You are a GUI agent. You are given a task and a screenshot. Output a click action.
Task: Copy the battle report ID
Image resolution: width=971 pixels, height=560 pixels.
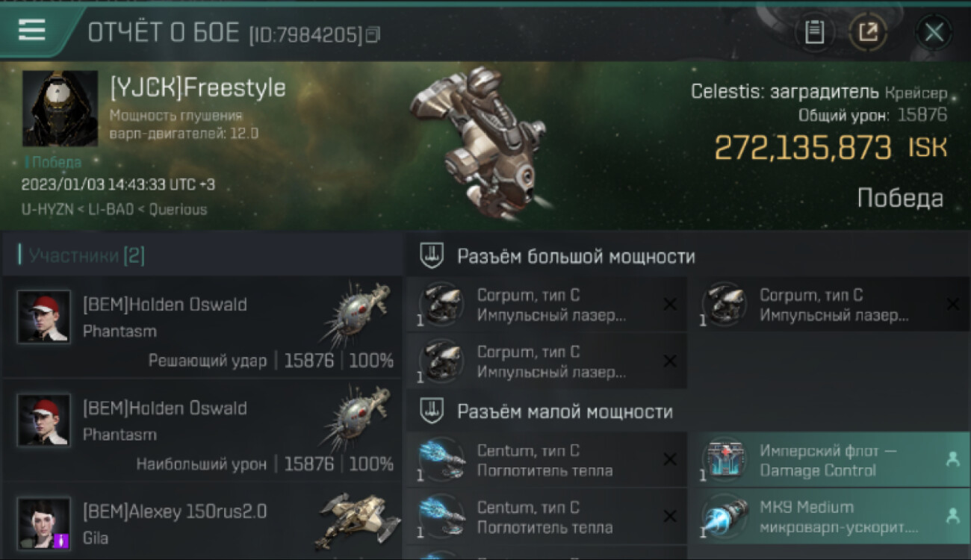(x=373, y=34)
